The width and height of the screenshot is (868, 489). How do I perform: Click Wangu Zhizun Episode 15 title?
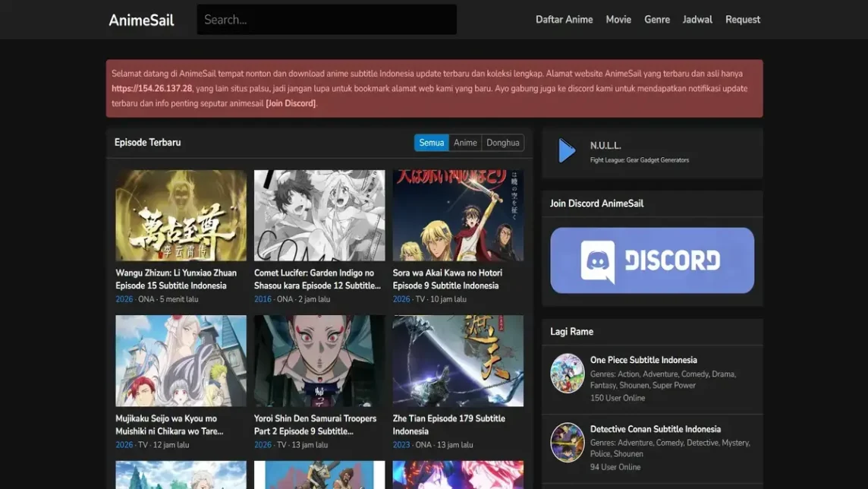tap(176, 279)
